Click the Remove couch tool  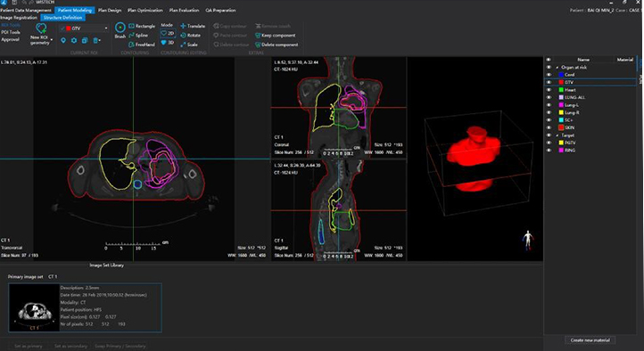click(x=273, y=26)
